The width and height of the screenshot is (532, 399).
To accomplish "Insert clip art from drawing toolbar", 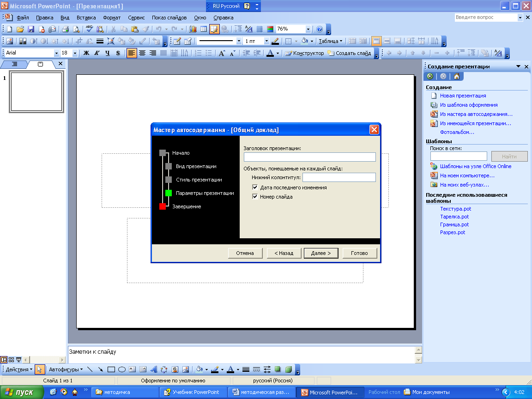I will click(x=175, y=369).
